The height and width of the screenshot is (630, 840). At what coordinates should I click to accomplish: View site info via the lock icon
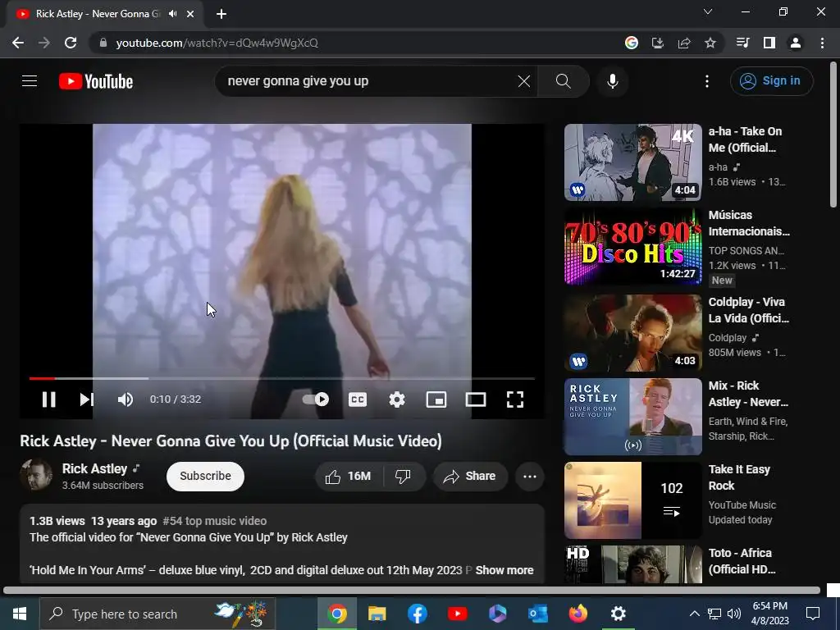(x=103, y=43)
